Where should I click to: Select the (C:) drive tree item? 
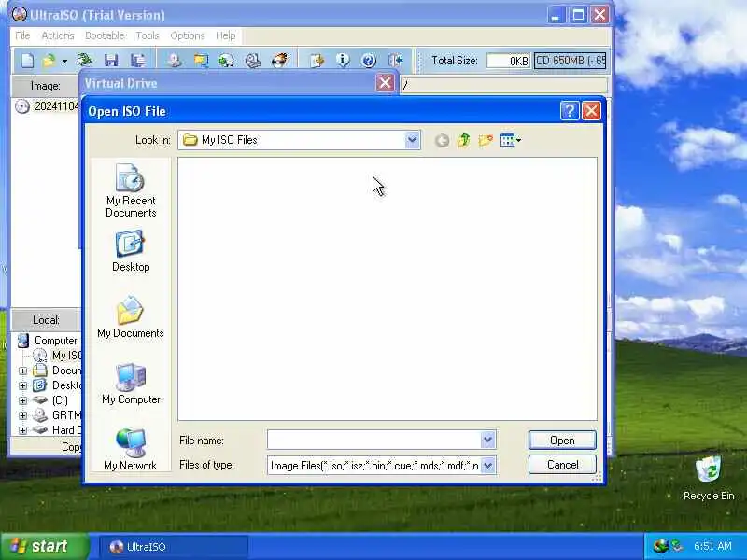click(x=60, y=400)
